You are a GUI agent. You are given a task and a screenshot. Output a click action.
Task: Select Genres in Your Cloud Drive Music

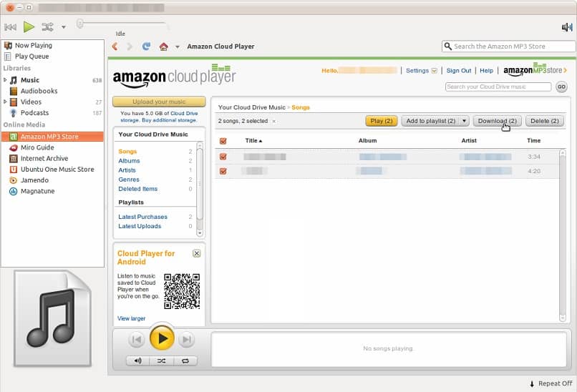[129, 180]
